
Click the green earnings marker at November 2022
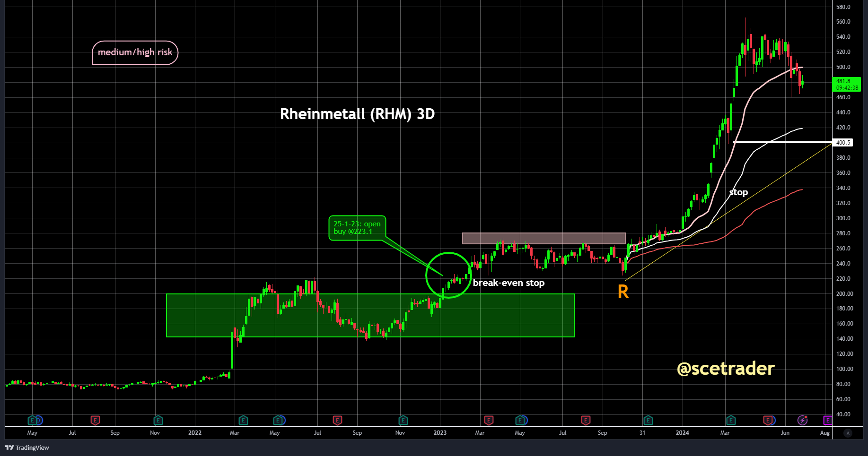(x=403, y=420)
